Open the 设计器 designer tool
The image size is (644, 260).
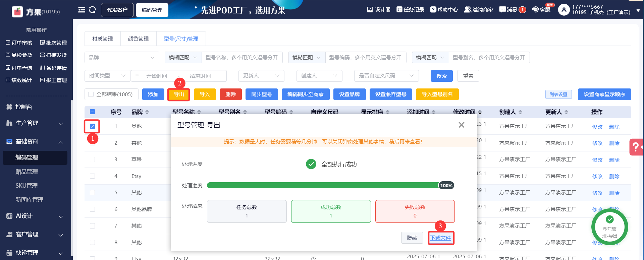[x=379, y=10]
